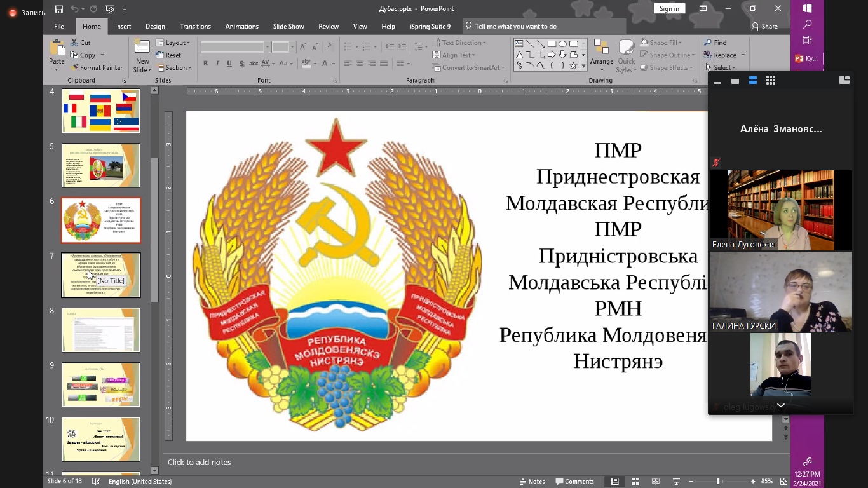Click the Share button
Screen dimensions: 868x488
(x=764, y=27)
